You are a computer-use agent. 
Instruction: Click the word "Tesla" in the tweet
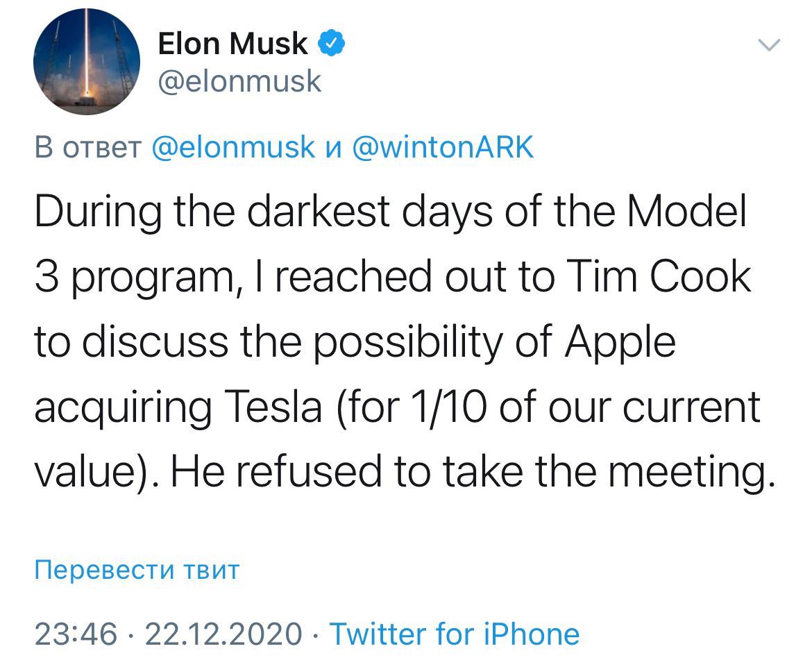(x=273, y=407)
